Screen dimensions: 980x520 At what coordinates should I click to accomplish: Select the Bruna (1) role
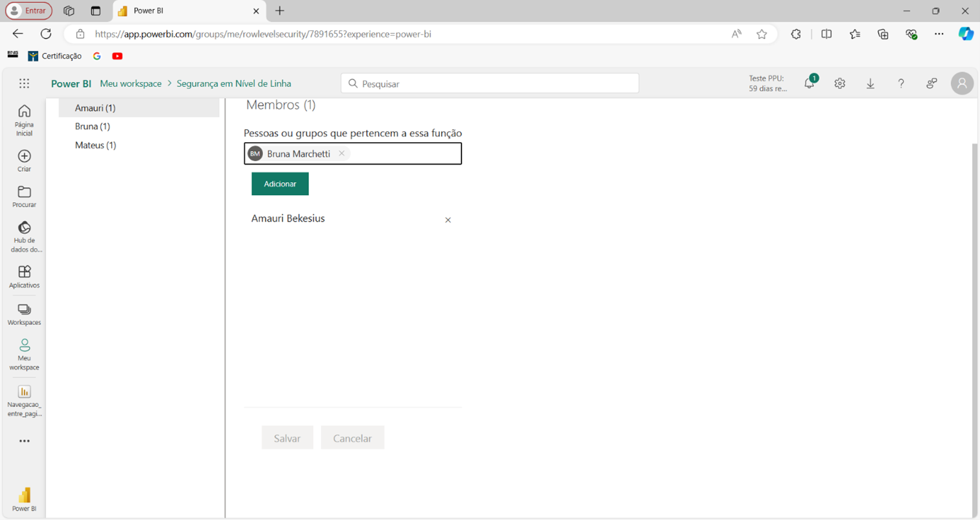[x=92, y=127]
